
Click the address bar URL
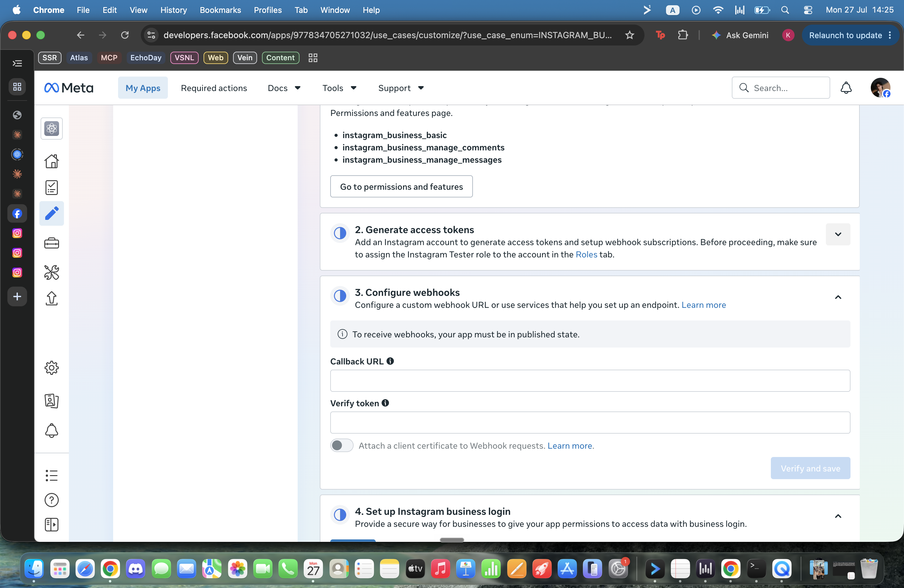tap(387, 35)
